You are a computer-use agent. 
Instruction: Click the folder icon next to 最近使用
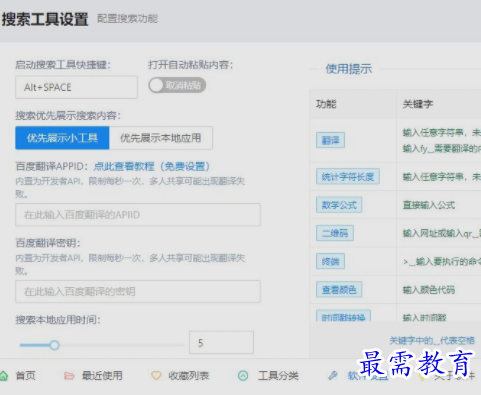click(69, 376)
